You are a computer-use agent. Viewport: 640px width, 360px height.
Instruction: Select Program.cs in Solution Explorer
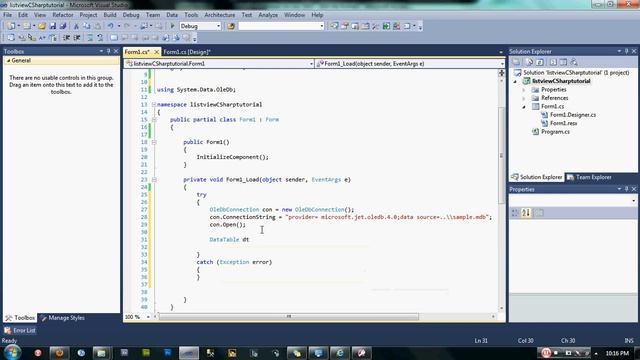[x=555, y=132]
